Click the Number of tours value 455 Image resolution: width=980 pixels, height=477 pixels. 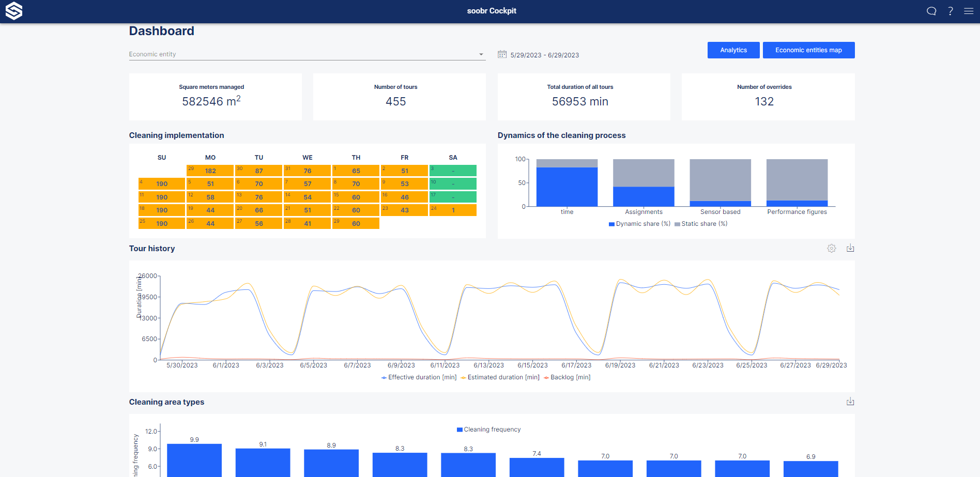396,102
